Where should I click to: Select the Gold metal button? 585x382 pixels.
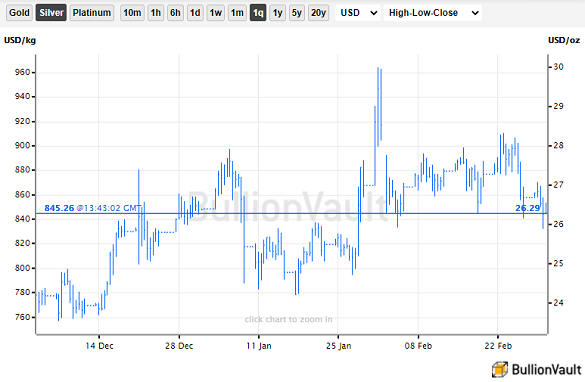click(19, 13)
